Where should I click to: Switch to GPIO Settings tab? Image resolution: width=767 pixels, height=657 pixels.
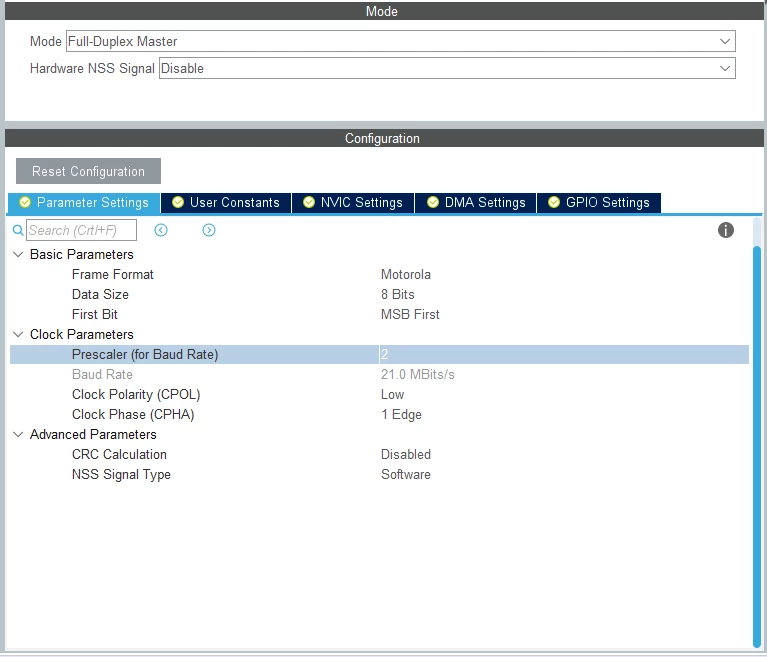[599, 203]
